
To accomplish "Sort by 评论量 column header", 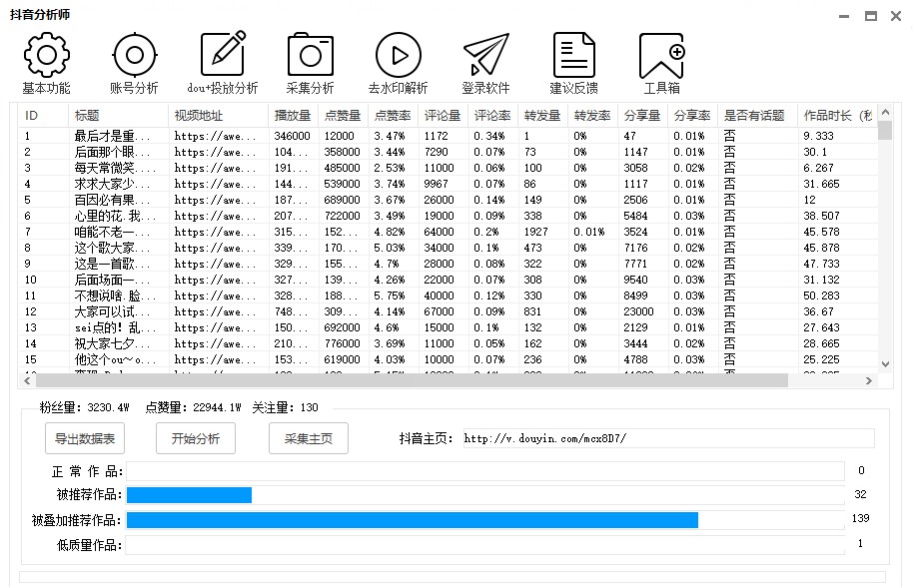I will click(x=444, y=115).
